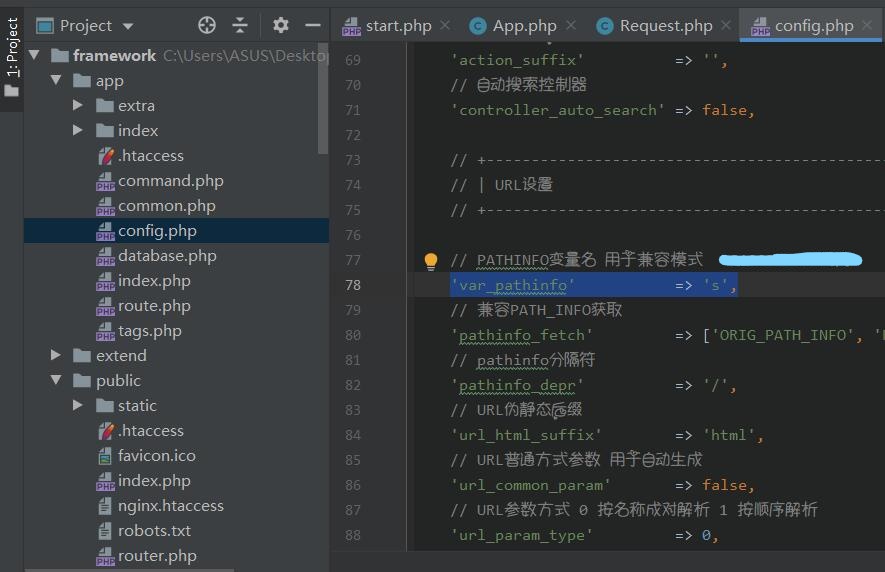Image resolution: width=885 pixels, height=572 pixels.
Task: Click the Collapse All icon in Project panel
Action: click(240, 25)
